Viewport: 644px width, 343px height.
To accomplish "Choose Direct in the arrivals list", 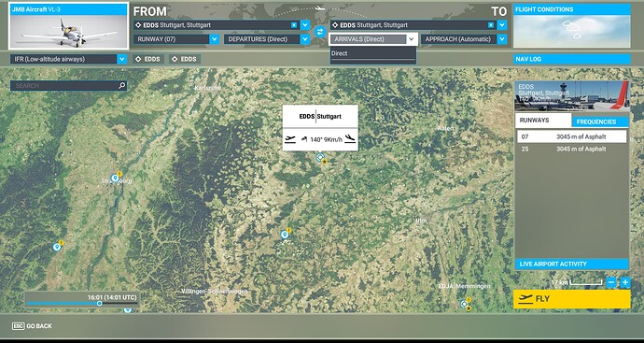I will tap(373, 53).
